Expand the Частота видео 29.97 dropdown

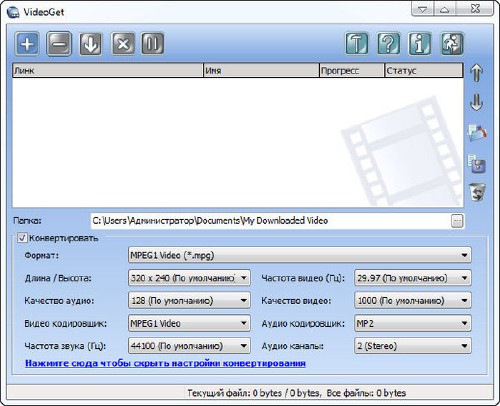(413, 278)
